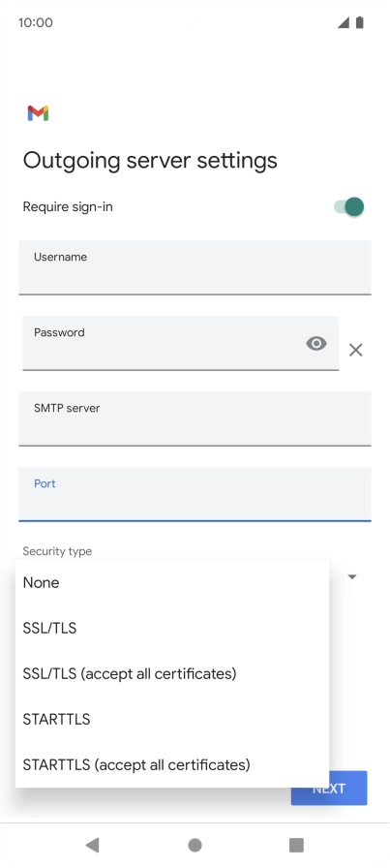Screen dimensions: 390x868
Task: Click the Gmail logo icon
Action: coord(38,113)
